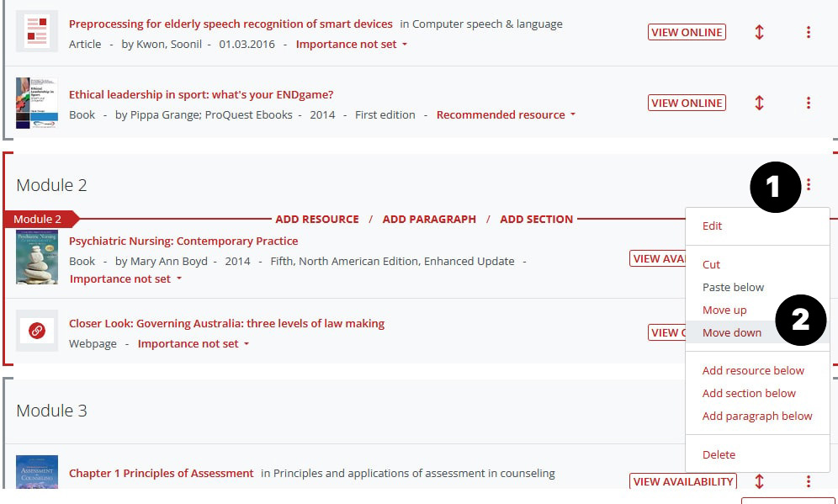Select Move down from context menu
This screenshot has width=838, height=504.
732,332
